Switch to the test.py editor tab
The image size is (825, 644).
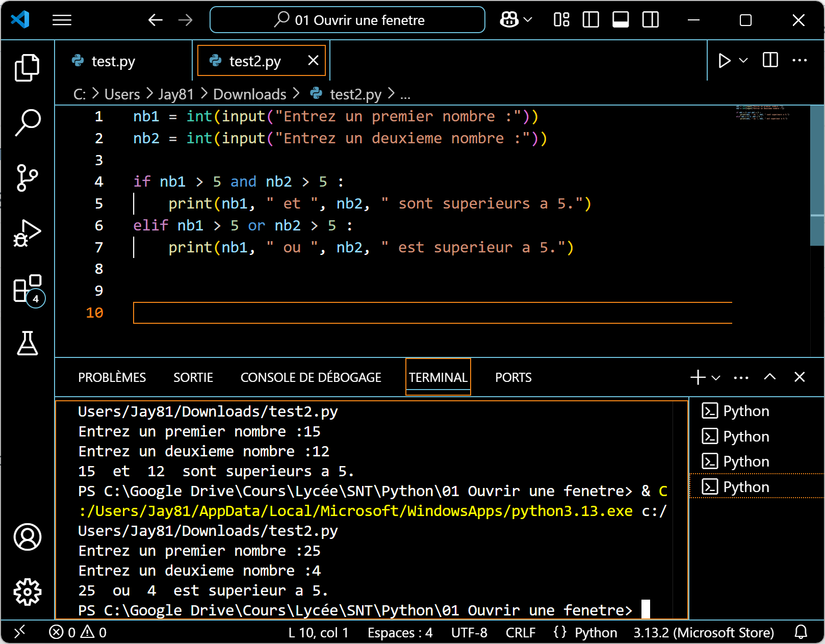(113, 61)
